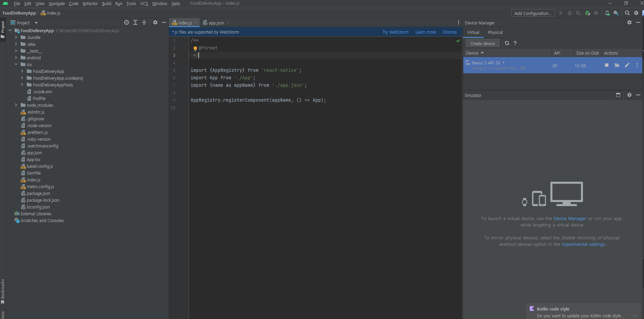Expand the __tests__ folder

coord(16,51)
